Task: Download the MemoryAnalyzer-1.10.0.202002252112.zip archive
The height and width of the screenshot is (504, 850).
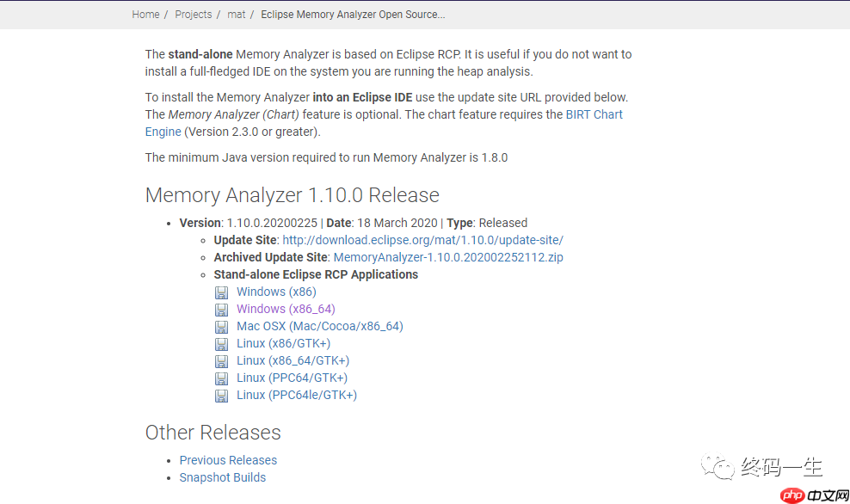Action: (448, 257)
